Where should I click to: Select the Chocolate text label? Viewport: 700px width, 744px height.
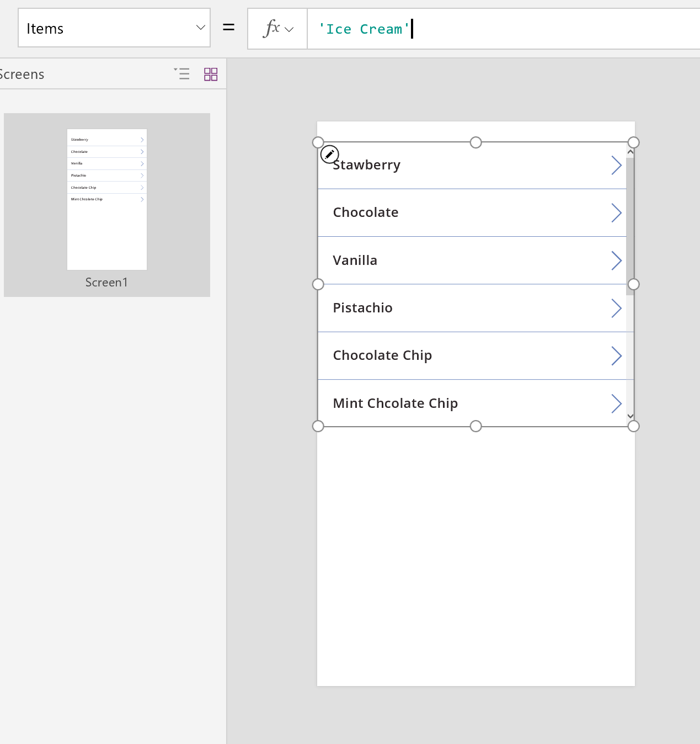click(366, 212)
